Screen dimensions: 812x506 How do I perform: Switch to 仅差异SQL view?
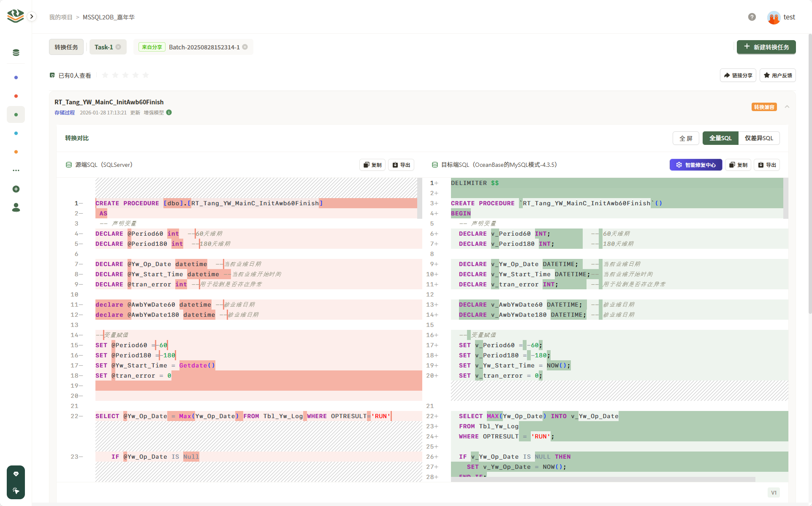tap(758, 138)
